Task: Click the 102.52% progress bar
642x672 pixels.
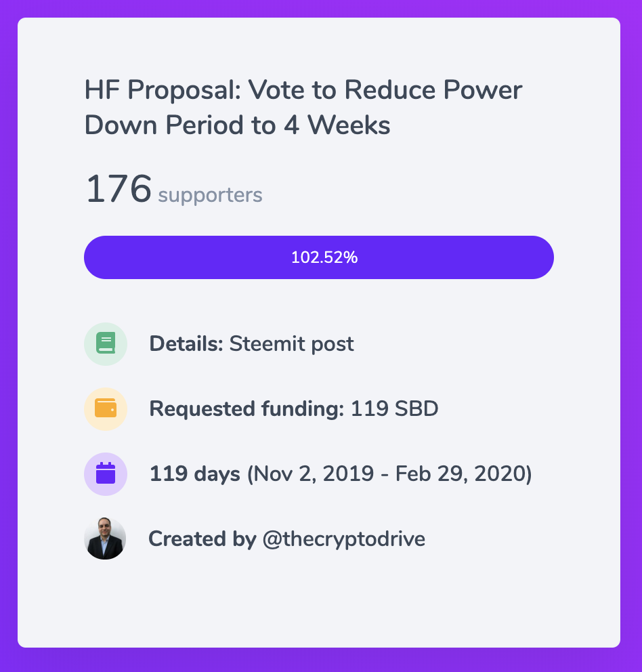Action: point(319,257)
